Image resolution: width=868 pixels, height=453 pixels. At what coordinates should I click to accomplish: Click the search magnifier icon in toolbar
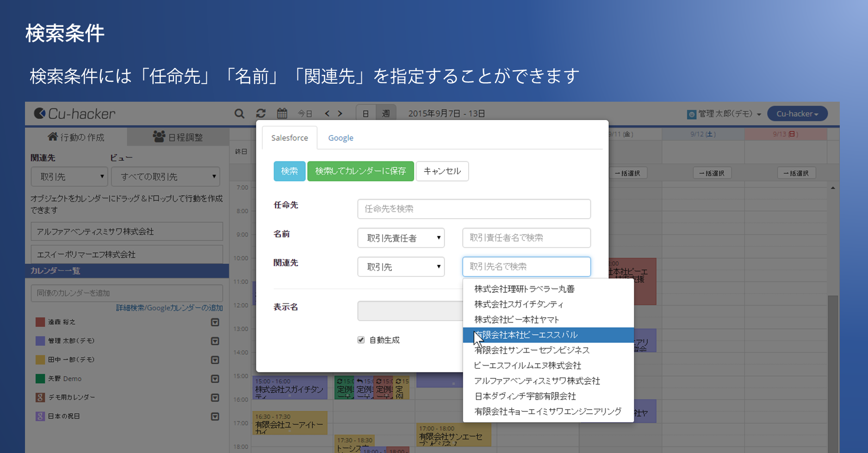pos(239,113)
